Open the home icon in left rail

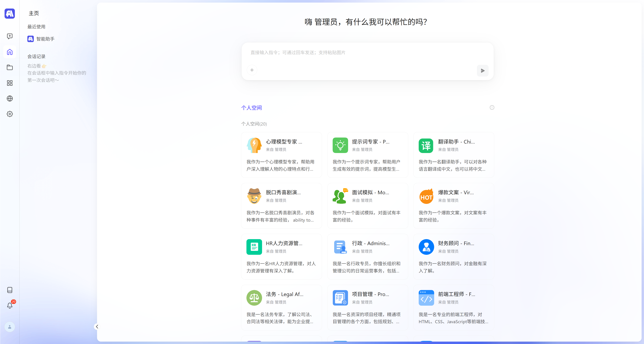(x=10, y=52)
